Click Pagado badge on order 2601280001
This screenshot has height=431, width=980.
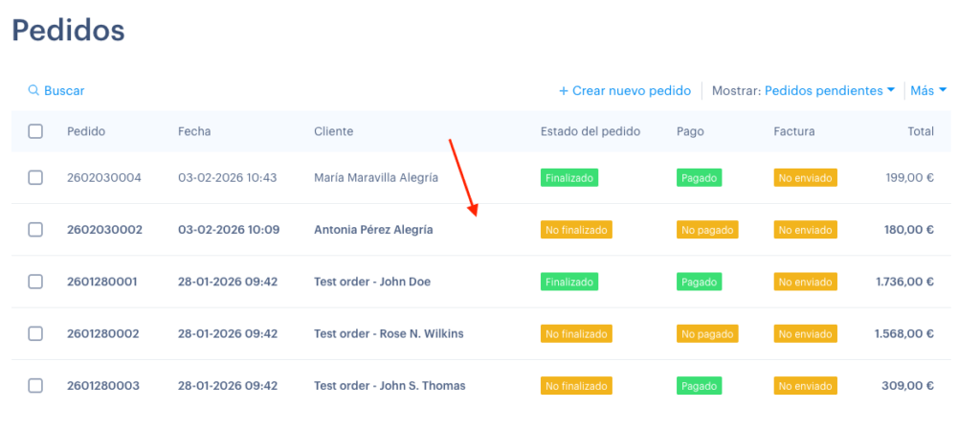[699, 282]
